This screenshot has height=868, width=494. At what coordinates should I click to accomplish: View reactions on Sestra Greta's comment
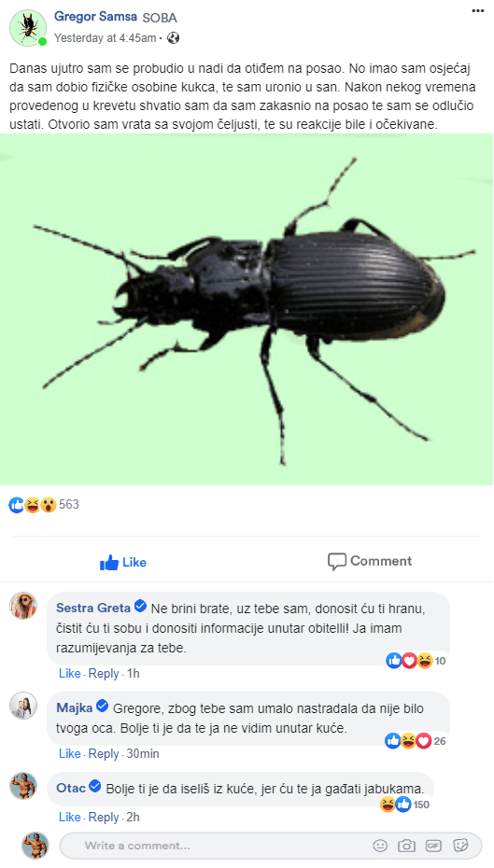point(416,661)
